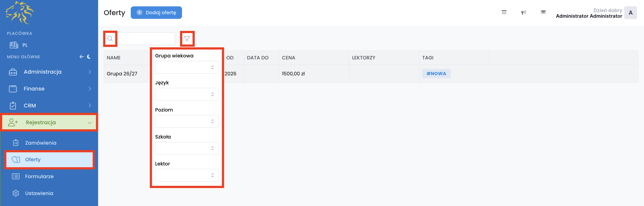Open the archive box icon in header
Viewport: 644px width, 206px height.
(504, 12)
